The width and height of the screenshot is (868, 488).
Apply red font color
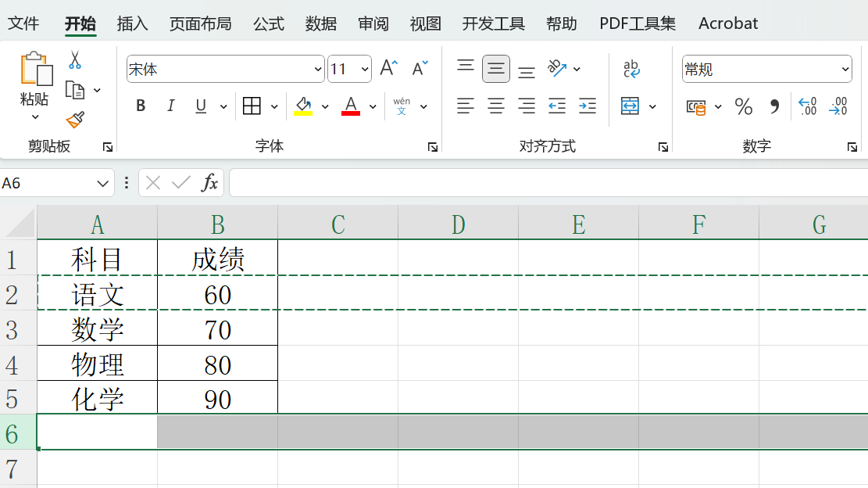[x=351, y=106]
